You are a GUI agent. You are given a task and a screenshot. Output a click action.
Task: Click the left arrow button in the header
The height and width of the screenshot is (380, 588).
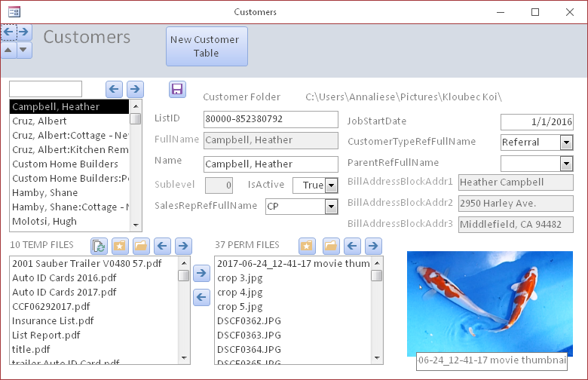pos(8,32)
